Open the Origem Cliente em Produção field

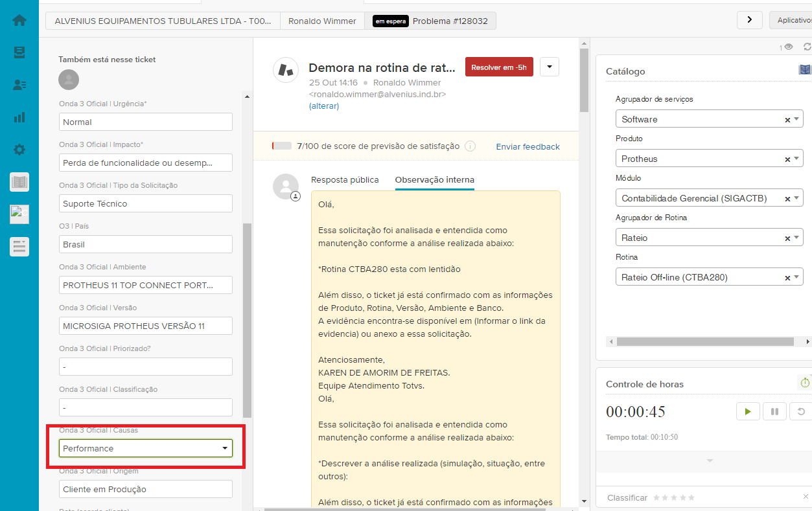[x=146, y=489]
